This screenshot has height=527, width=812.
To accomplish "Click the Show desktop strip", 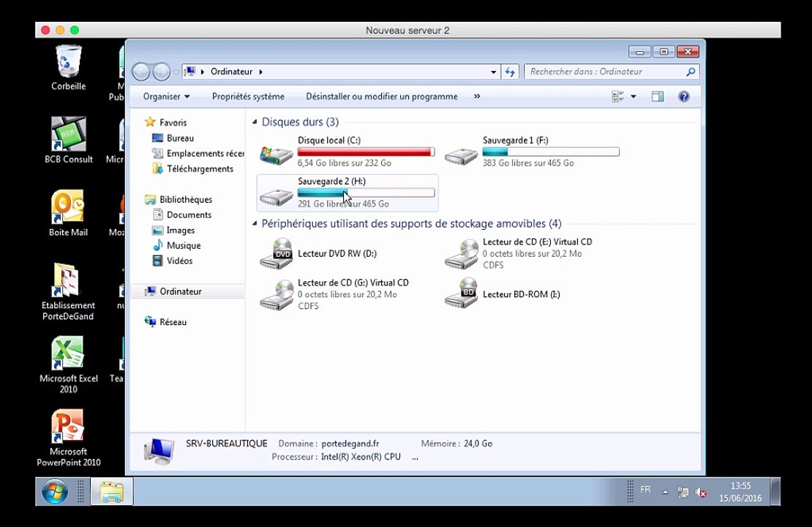I will pos(775,491).
